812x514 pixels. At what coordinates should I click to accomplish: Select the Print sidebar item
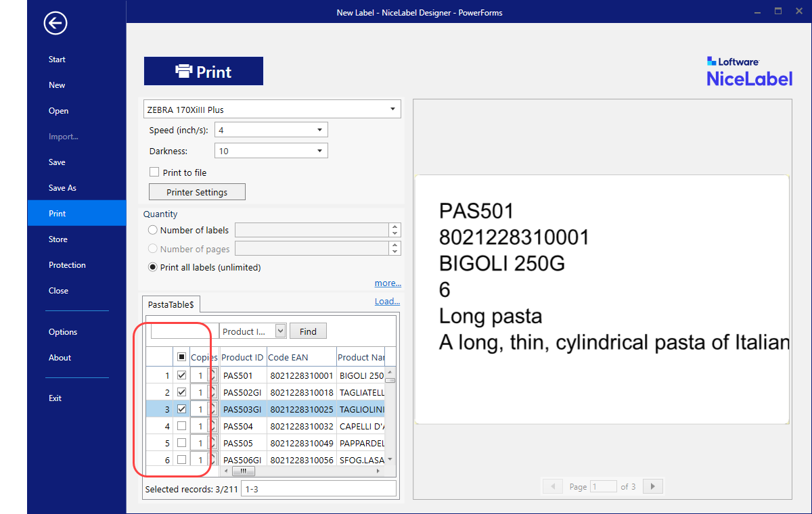[x=76, y=213]
